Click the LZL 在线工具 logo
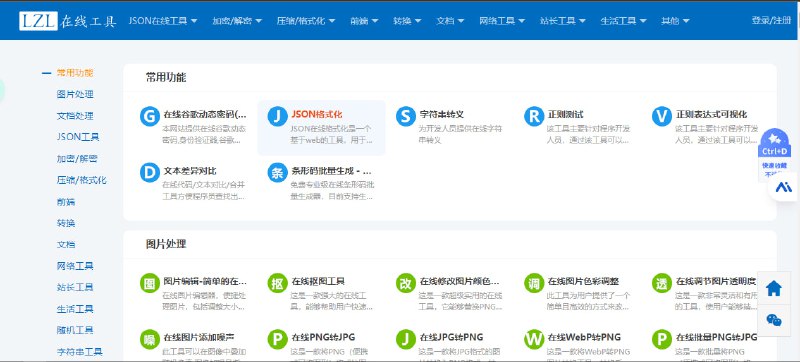The height and width of the screenshot is (362, 800). [x=68, y=21]
